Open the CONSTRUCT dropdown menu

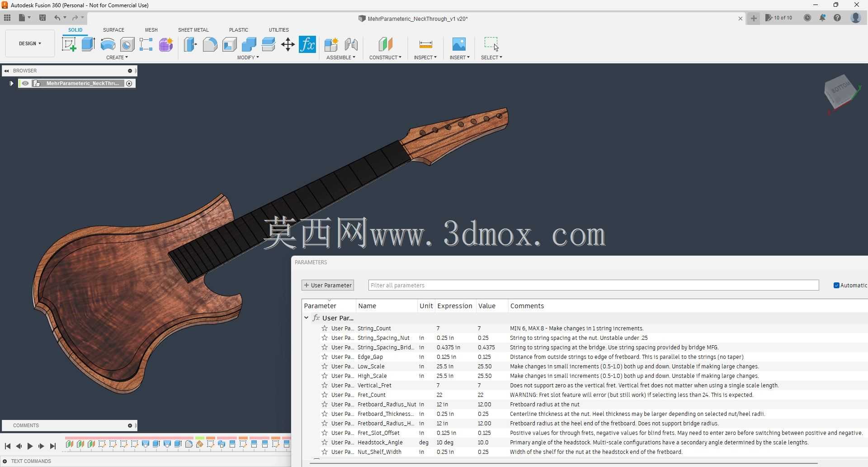(x=385, y=57)
